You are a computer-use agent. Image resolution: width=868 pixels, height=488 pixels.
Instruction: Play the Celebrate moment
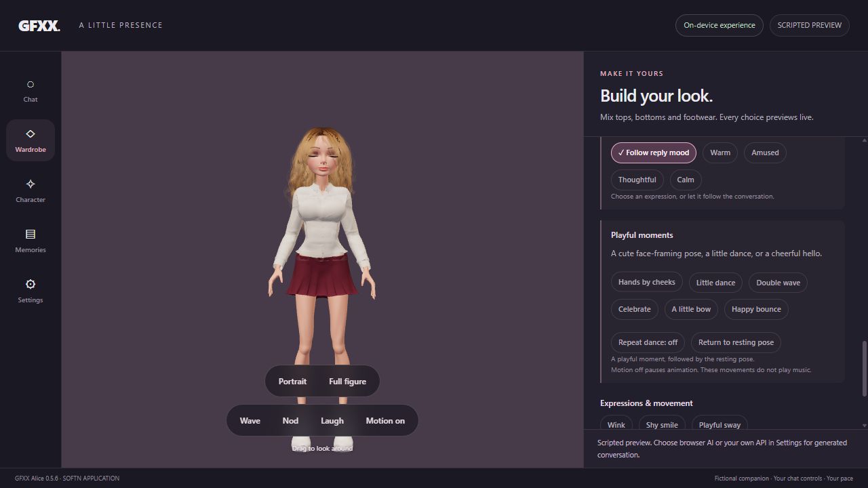(634, 309)
